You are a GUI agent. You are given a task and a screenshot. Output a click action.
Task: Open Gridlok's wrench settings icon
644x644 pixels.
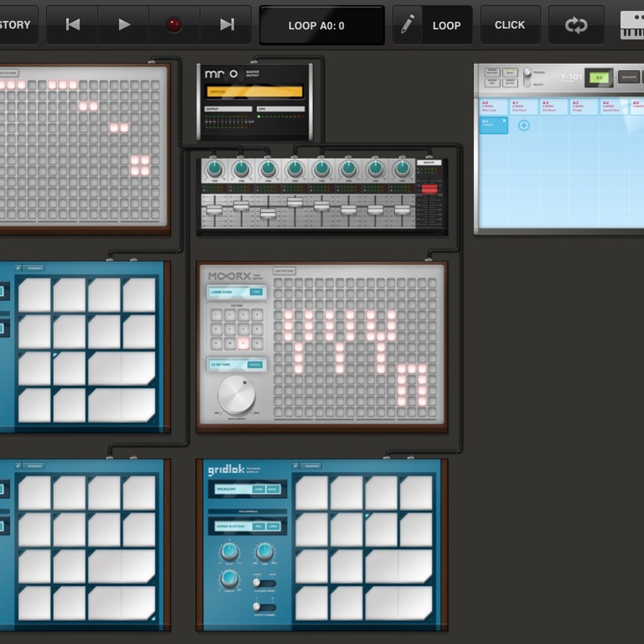point(295,466)
